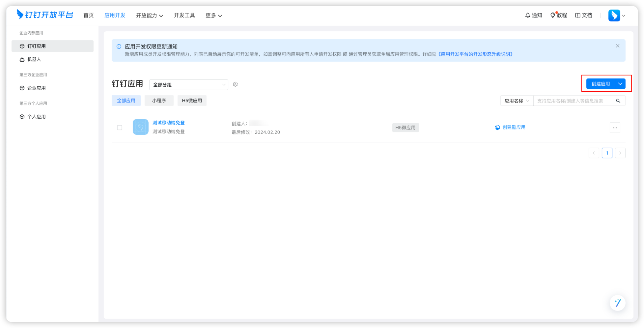Select 个人应用 in the sidebar
Screen dimensions: 644x328
[x=52, y=117]
